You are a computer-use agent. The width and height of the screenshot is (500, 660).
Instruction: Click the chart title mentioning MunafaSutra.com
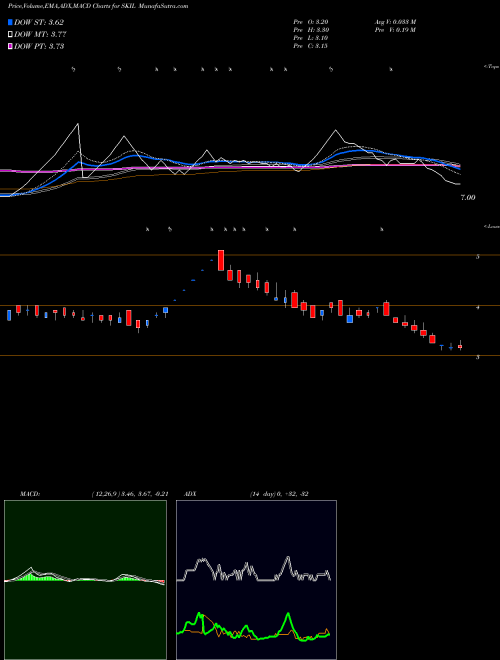click(98, 6)
